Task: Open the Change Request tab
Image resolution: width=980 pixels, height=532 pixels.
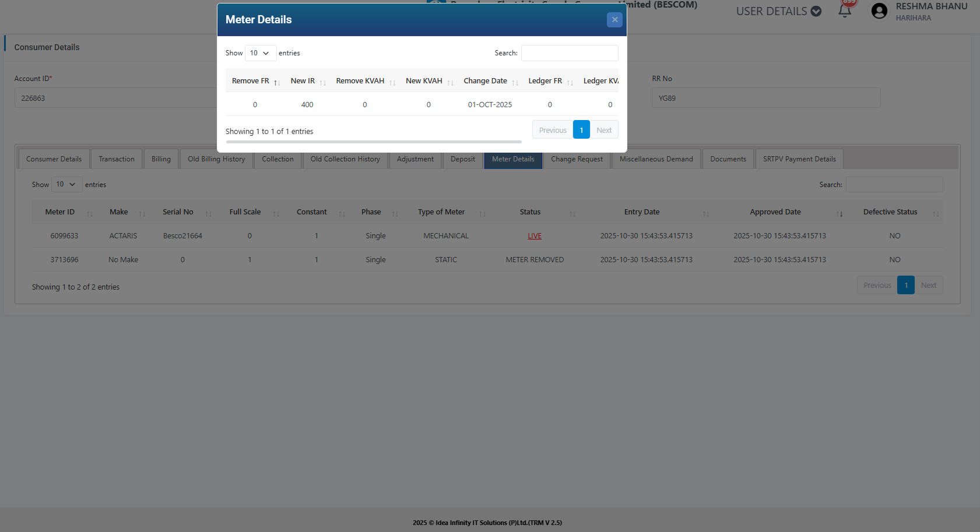Action: click(x=577, y=159)
